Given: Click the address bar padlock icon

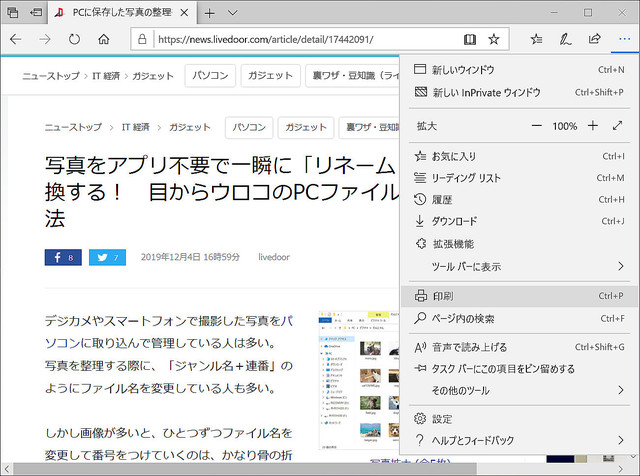Looking at the screenshot, I should point(142,39).
